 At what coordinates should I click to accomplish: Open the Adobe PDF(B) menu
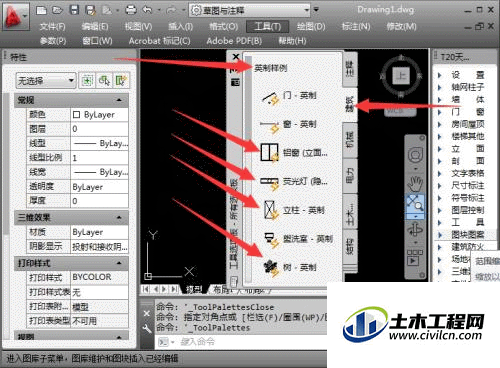pyautogui.click(x=234, y=41)
